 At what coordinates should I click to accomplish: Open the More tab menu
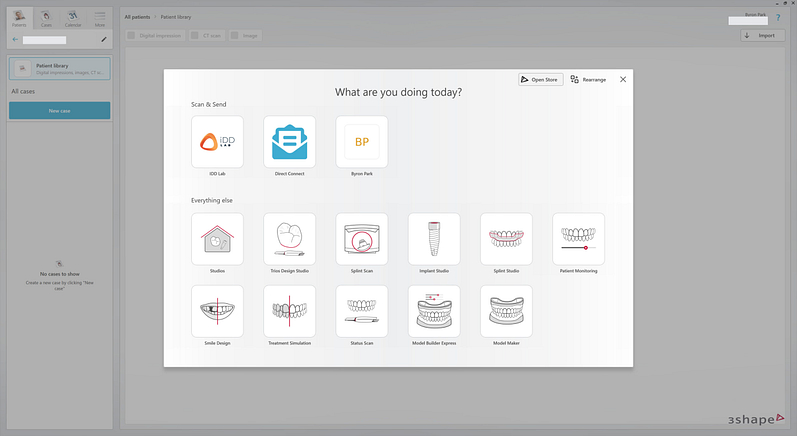click(x=99, y=16)
